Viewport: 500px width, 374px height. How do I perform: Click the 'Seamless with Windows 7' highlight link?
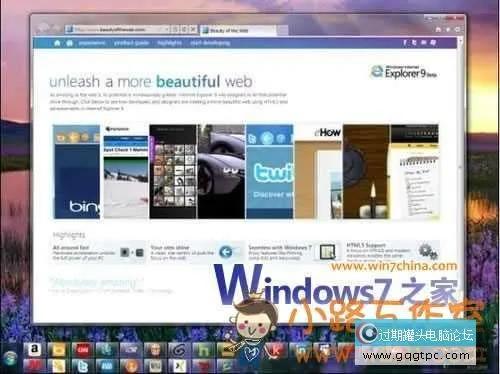280,247
